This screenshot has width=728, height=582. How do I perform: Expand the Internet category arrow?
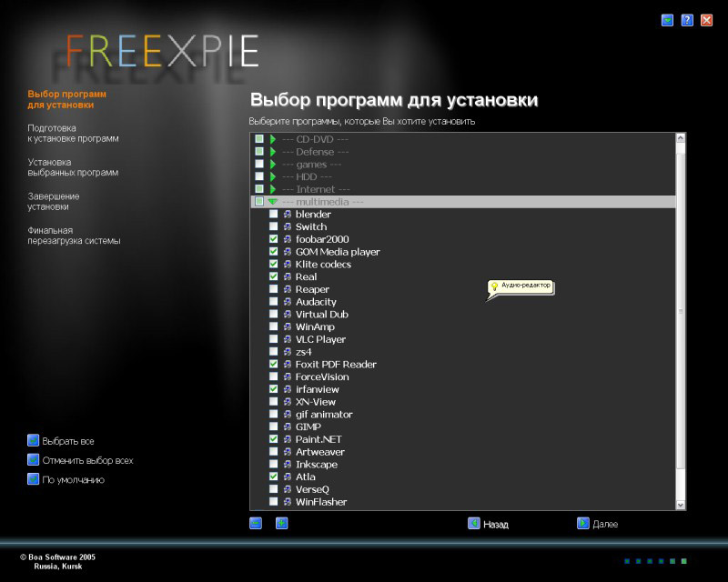[273, 189]
